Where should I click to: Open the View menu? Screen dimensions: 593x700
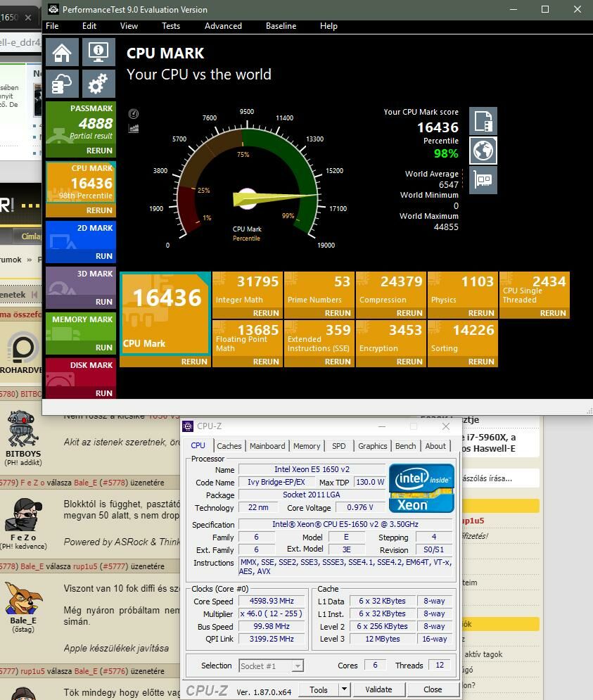tap(129, 26)
